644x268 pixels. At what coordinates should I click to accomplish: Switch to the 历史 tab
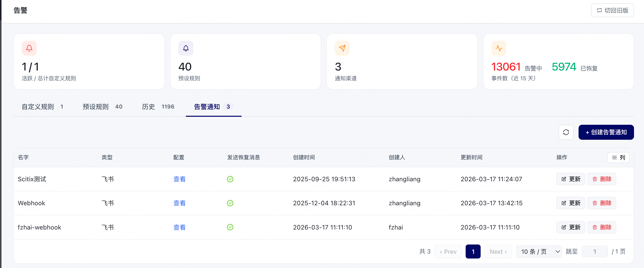click(x=158, y=106)
